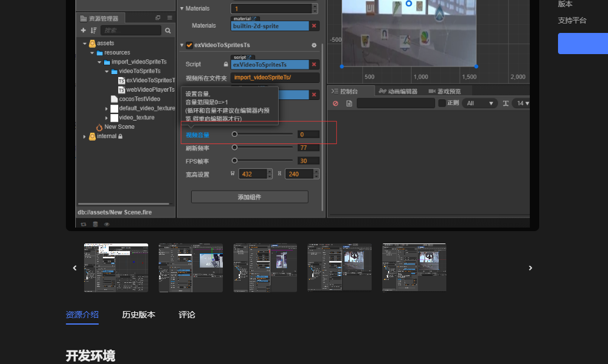Click the builtin-2d-sprite material field

(270, 26)
